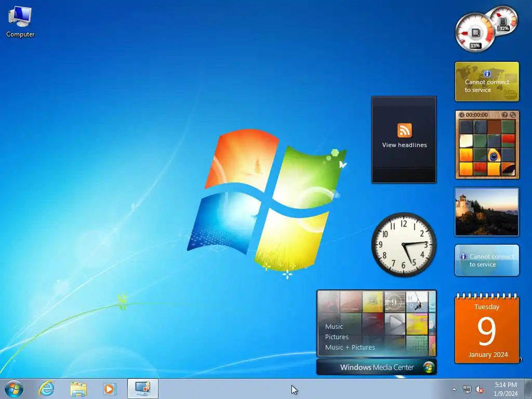This screenshot has width=532, height=399.
Task: Select the gold Currency gadget with world map
Action: (x=487, y=82)
